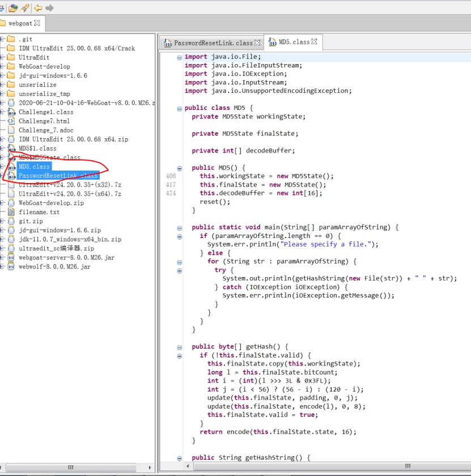Click the padding identifier in the update call
The image size is (471, 476).
315,398
